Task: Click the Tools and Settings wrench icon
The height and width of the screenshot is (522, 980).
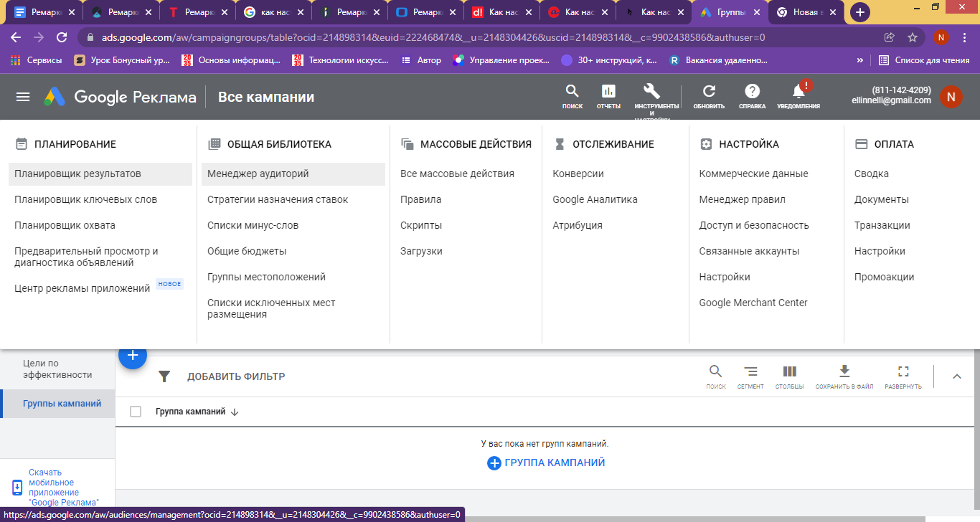Action: pyautogui.click(x=651, y=91)
